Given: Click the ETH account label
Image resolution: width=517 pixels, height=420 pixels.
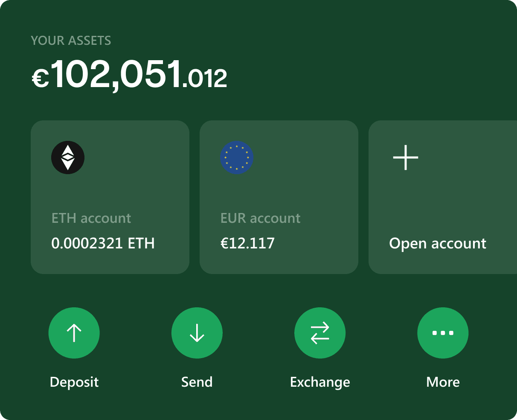Looking at the screenshot, I should [91, 218].
